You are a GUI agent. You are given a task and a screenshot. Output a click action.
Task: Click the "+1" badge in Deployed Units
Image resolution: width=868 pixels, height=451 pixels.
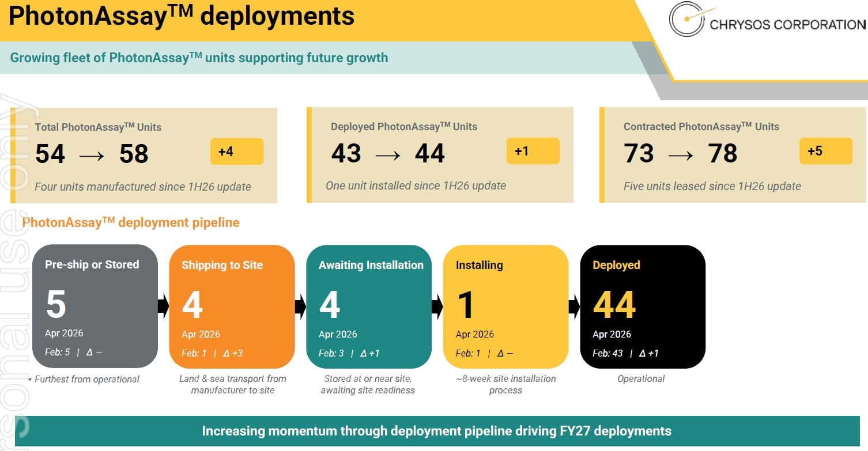point(533,151)
